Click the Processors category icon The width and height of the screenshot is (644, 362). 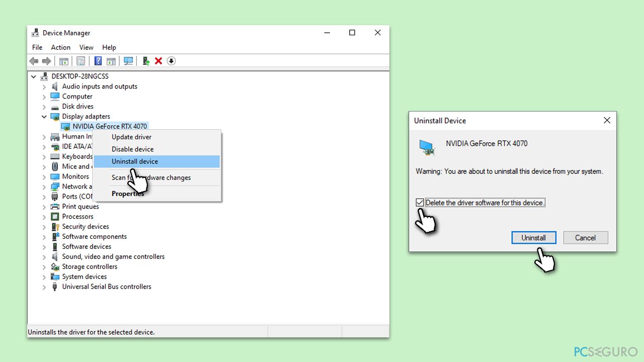tap(55, 217)
